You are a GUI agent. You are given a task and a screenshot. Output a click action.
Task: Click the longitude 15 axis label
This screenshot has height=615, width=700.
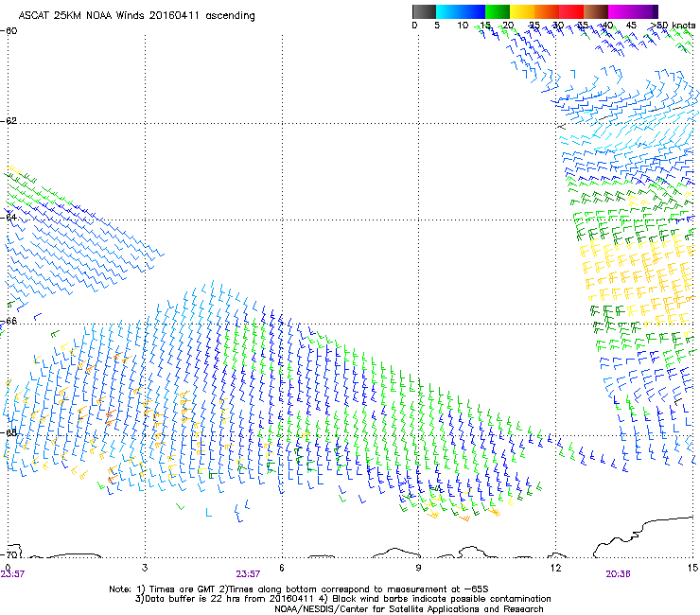[693, 568]
